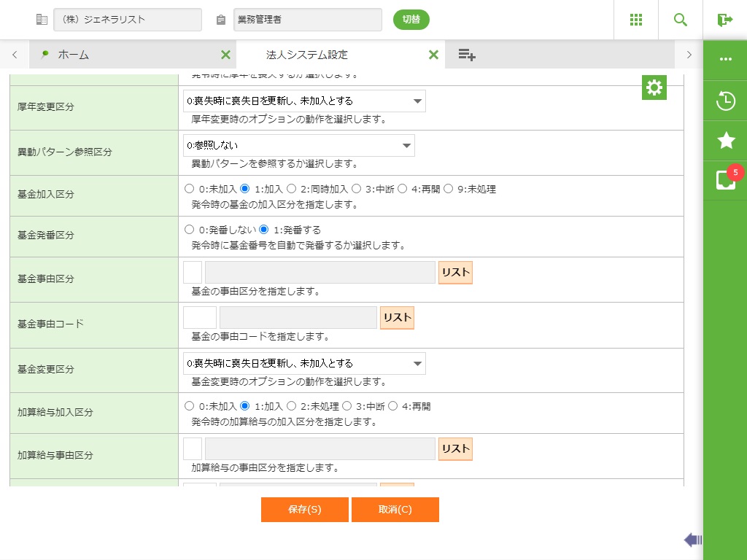Image resolution: width=747 pixels, height=560 pixels.
Task: Click the 基金事由コード code input field
Action: [x=200, y=318]
